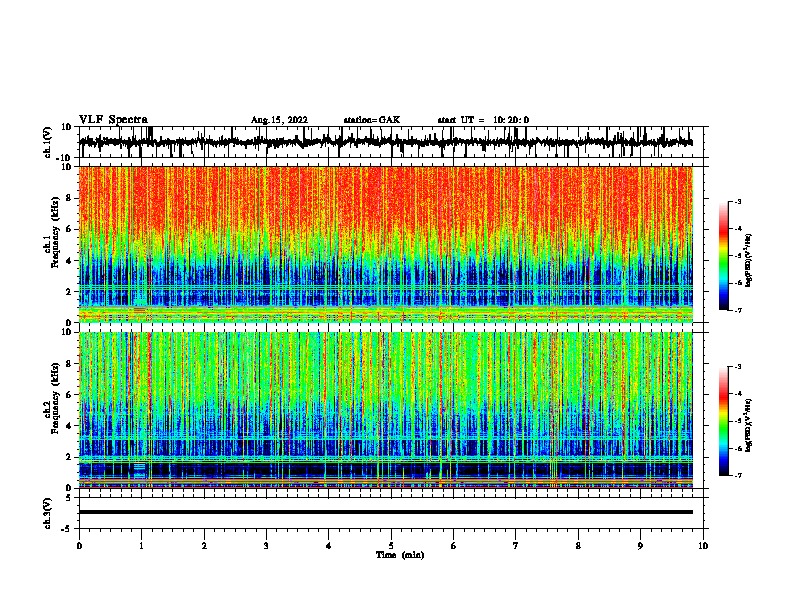Click tick label 7 on the Time axis
This screenshot has width=792, height=612.
pos(516,546)
